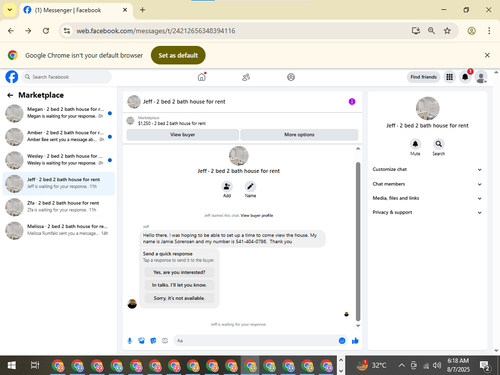
Task: Open purple conversation info icon
Action: (352, 101)
